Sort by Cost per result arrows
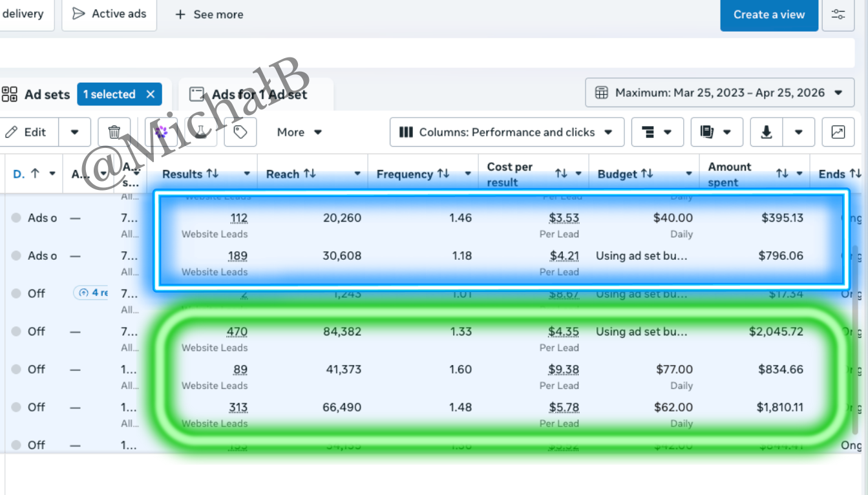This screenshot has width=868, height=495. [x=561, y=174]
